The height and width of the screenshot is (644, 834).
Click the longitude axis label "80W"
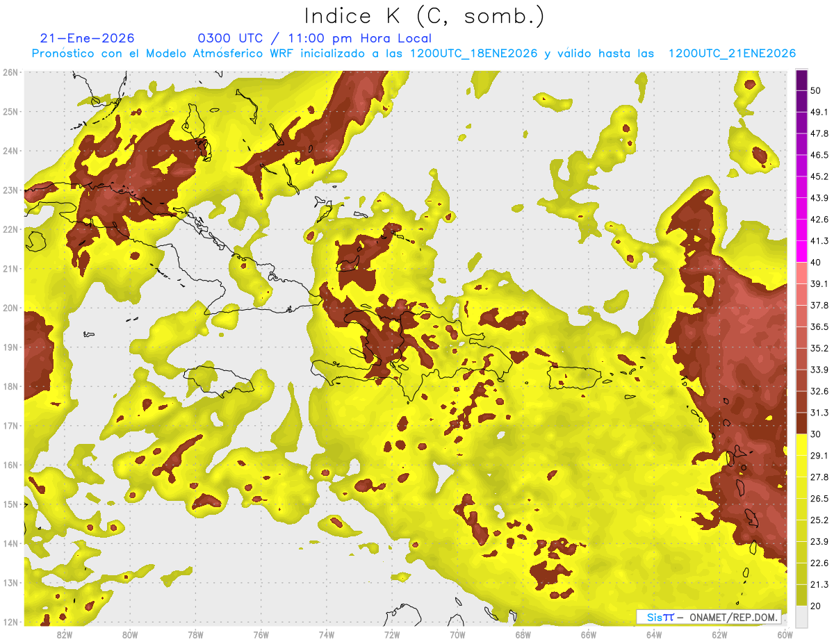click(129, 635)
